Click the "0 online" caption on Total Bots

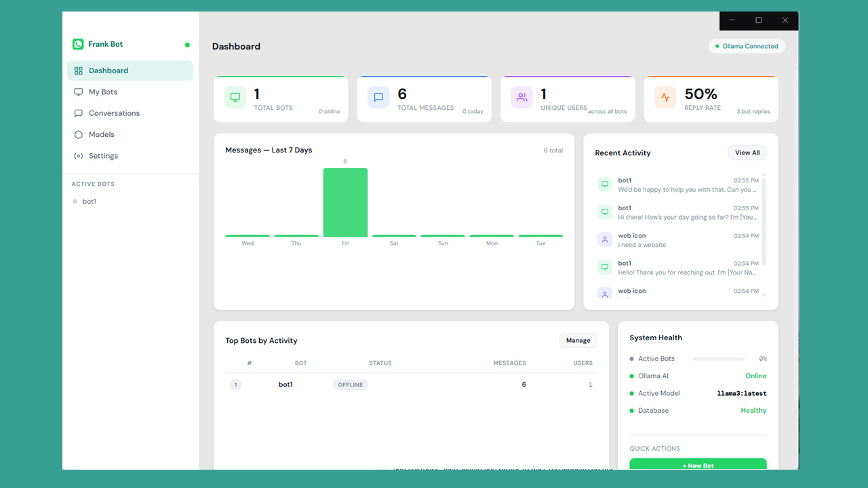click(330, 112)
